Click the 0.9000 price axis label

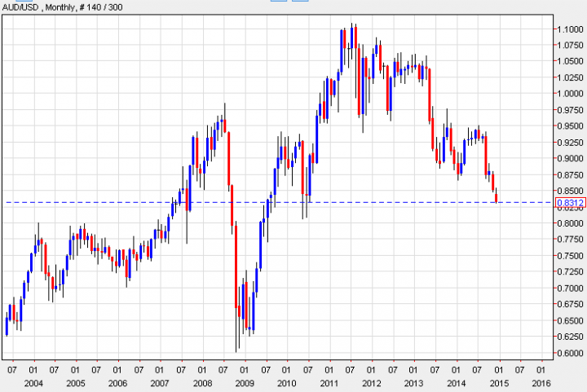tap(570, 159)
